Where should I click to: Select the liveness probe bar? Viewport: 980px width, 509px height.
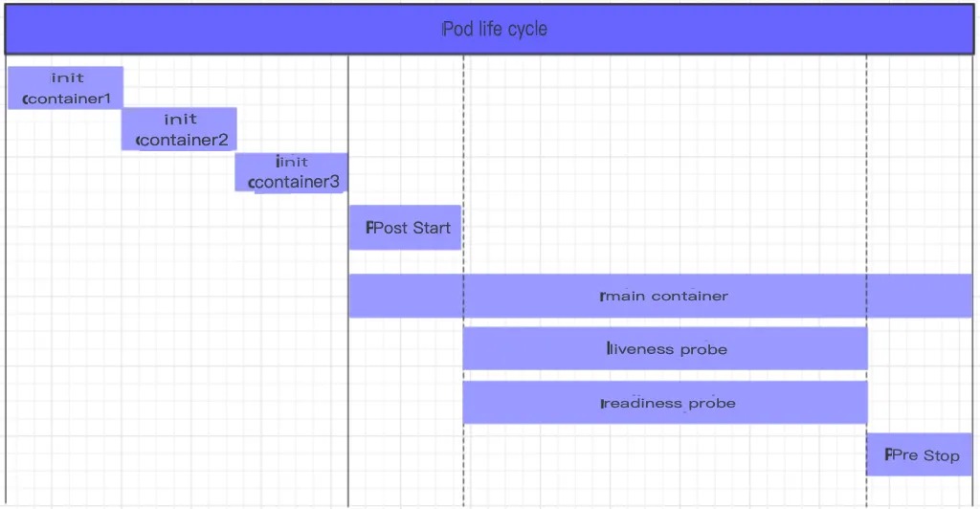point(665,349)
